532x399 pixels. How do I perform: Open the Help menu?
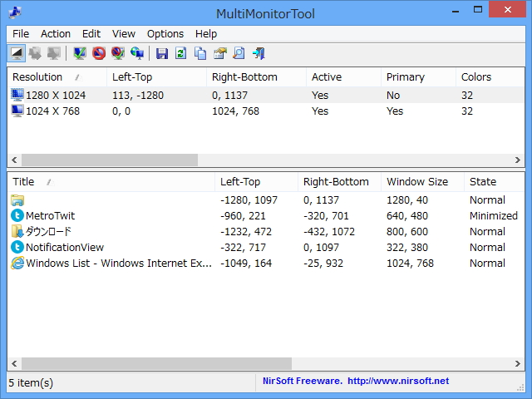coord(206,34)
